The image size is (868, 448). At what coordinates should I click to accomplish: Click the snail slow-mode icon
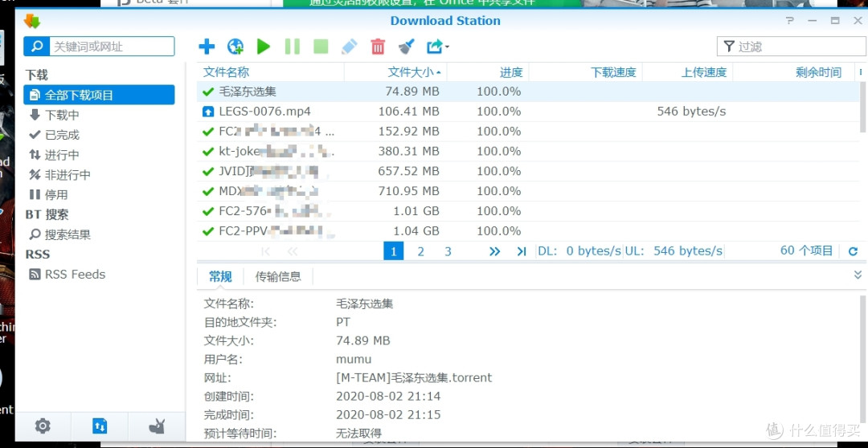[x=157, y=426]
